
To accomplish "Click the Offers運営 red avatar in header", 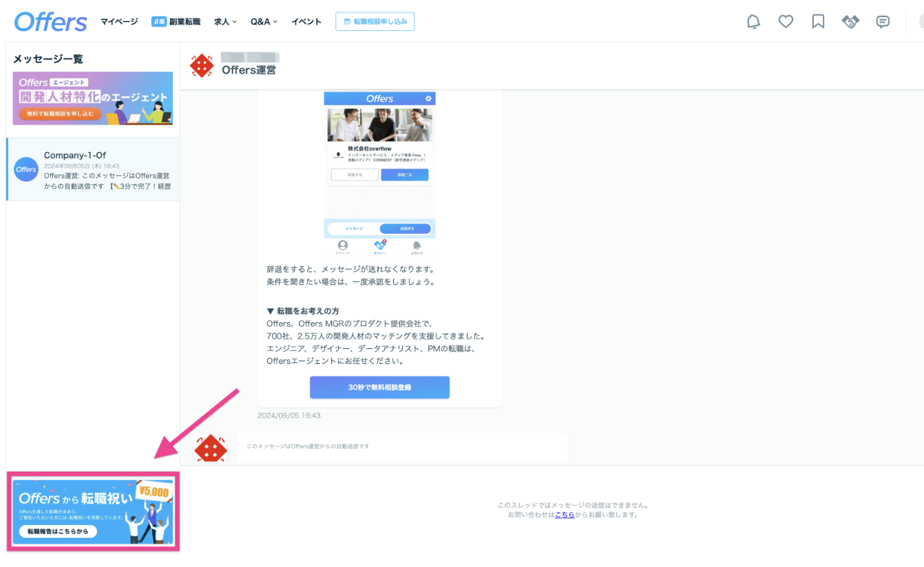I will [202, 65].
